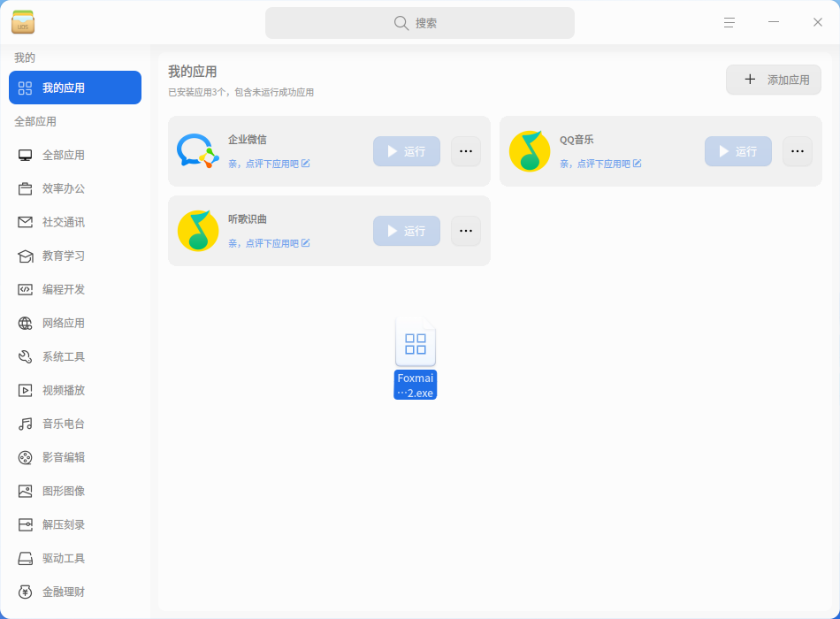This screenshot has width=840, height=619.
Task: Open the 编程开发 category
Action: click(x=64, y=289)
